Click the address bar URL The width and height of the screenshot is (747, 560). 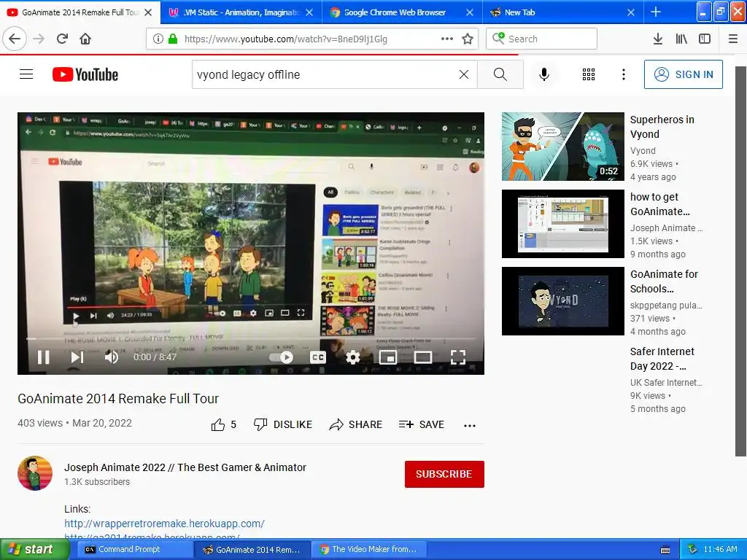point(286,39)
